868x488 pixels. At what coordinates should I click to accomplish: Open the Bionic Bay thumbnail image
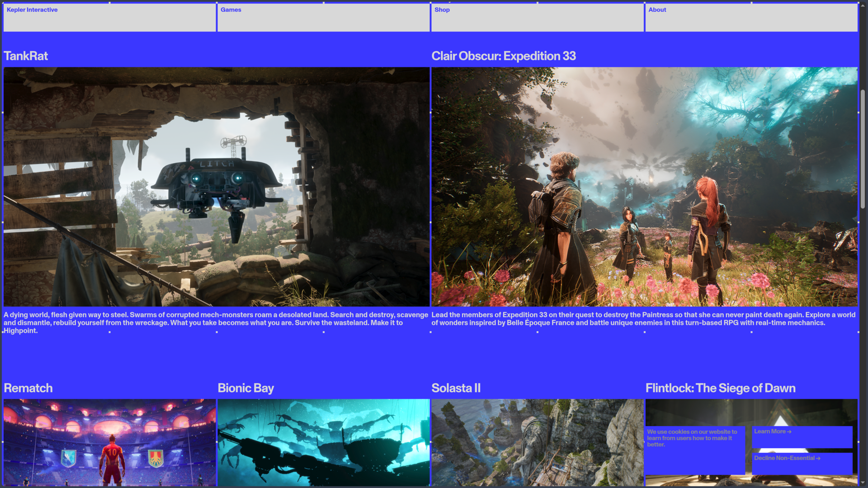[x=323, y=442]
